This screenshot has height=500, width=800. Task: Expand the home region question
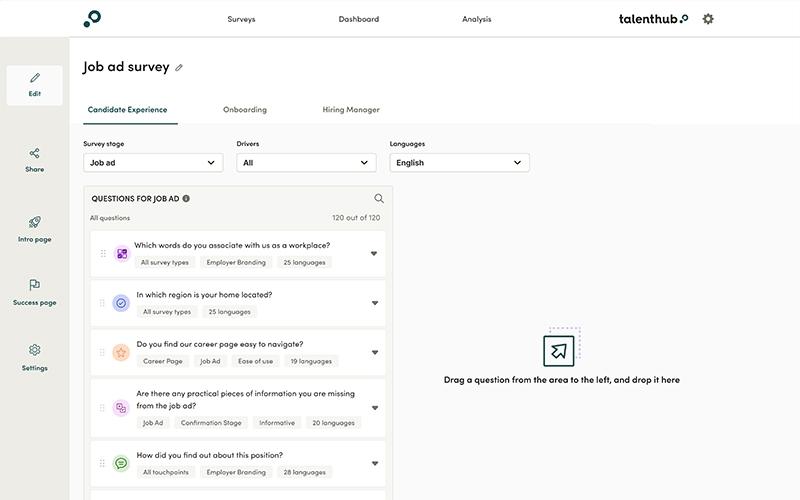point(375,303)
